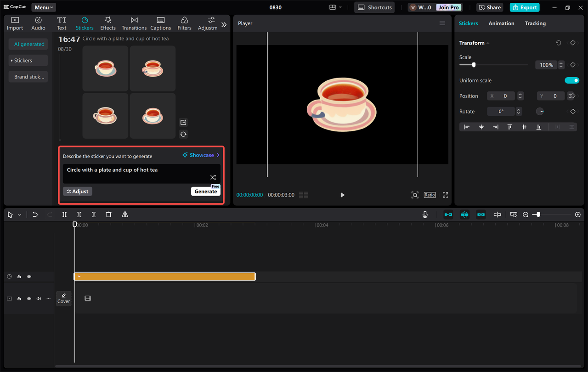Click the Split tool in timeline toolbar
Image resolution: width=588 pixels, height=372 pixels.
point(64,214)
